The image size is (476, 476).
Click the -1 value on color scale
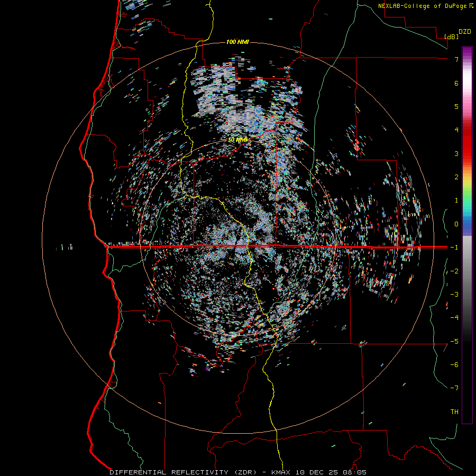coord(454,248)
